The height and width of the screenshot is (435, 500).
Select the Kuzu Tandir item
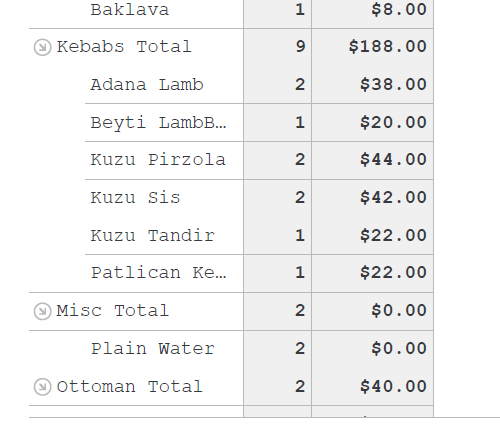[x=153, y=235]
